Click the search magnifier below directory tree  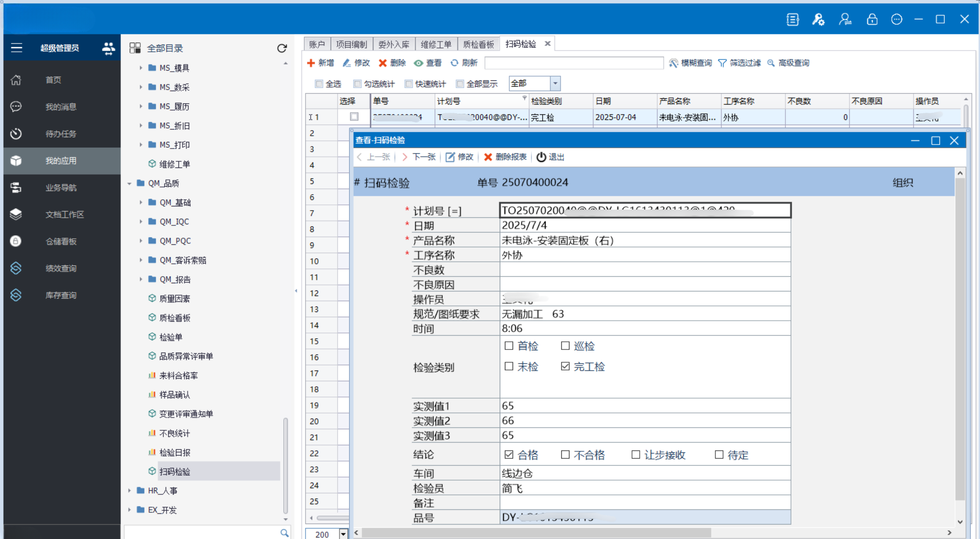[284, 533]
